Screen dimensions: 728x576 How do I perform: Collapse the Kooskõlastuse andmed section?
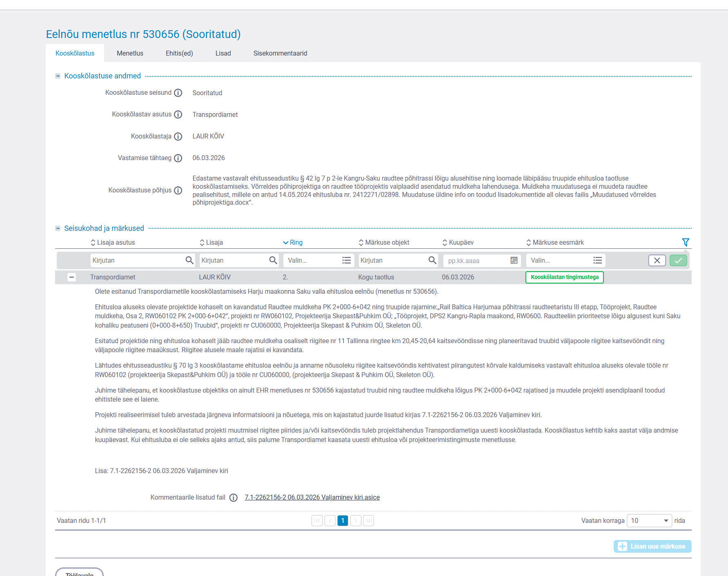58,76
